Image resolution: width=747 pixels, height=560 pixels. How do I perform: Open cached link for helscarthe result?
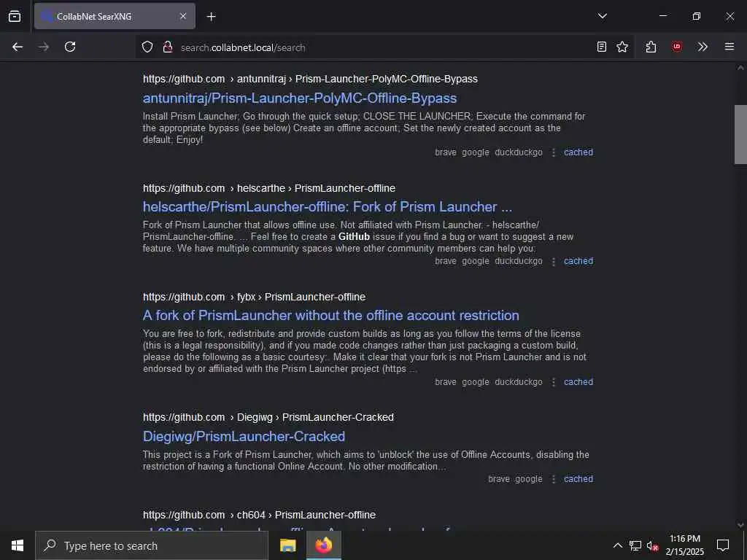[x=578, y=261]
